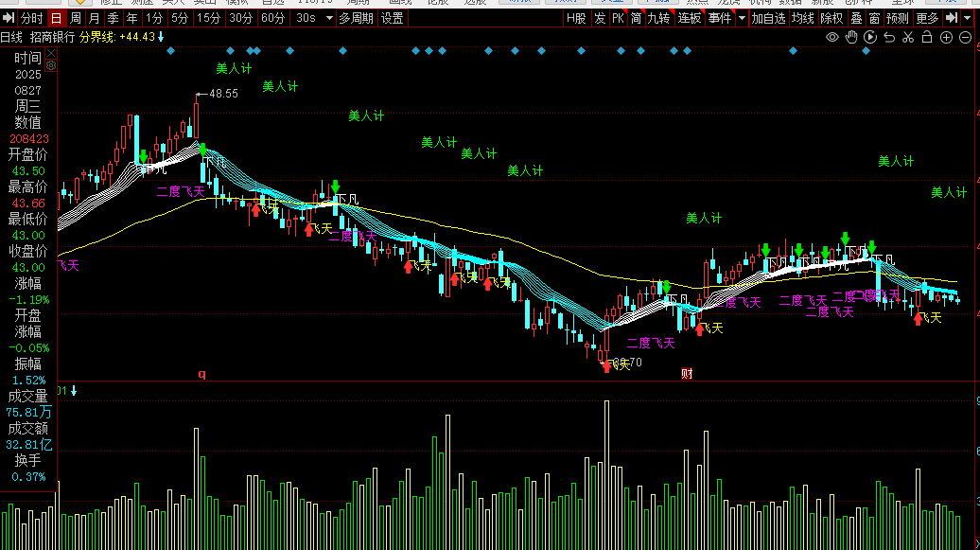Switch to 15分 minute chart
Viewport: 980px width, 550px height.
208,18
